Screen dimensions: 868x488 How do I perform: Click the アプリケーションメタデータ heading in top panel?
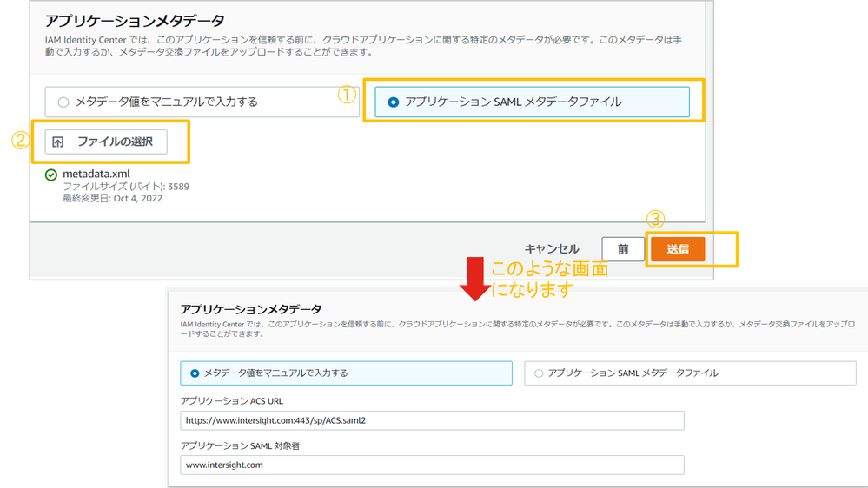tap(135, 21)
